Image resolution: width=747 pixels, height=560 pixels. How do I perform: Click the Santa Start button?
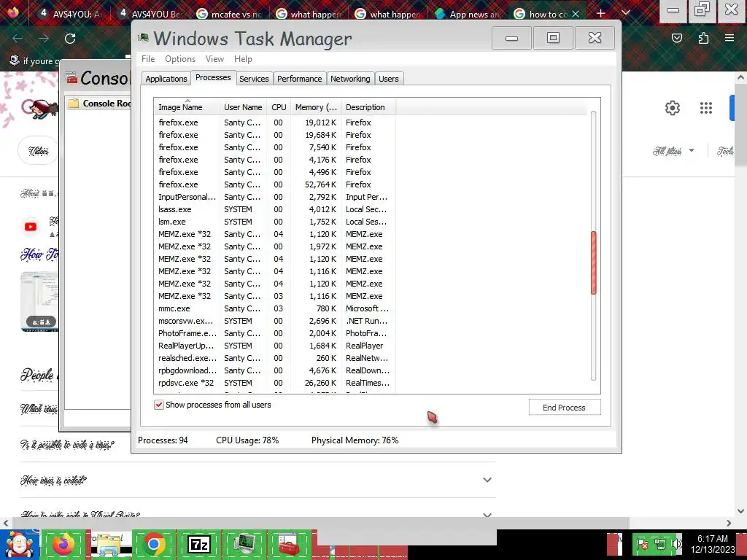19,544
